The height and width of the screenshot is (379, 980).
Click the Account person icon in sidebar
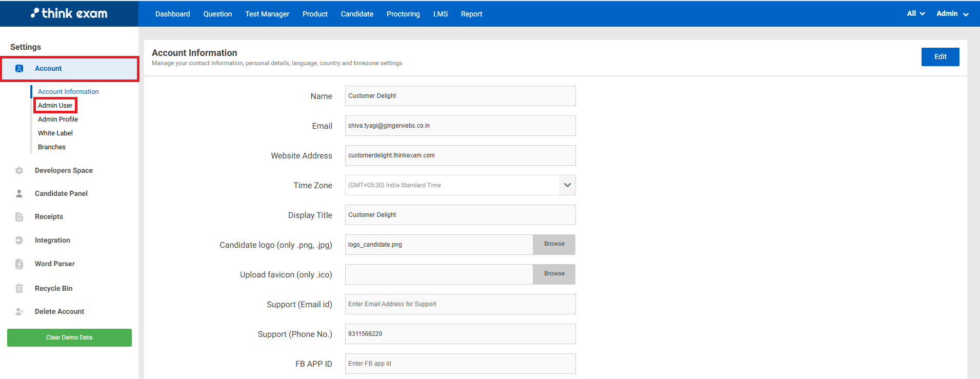coord(19,69)
